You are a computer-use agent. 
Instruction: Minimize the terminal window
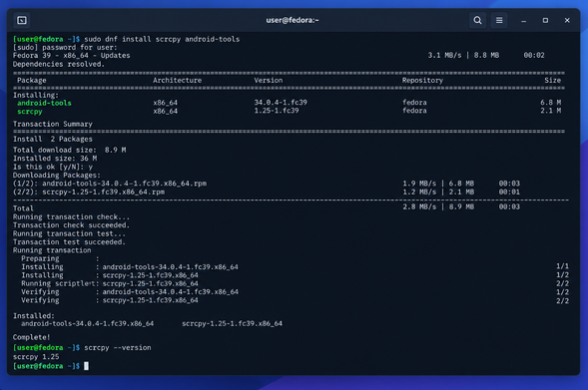523,21
